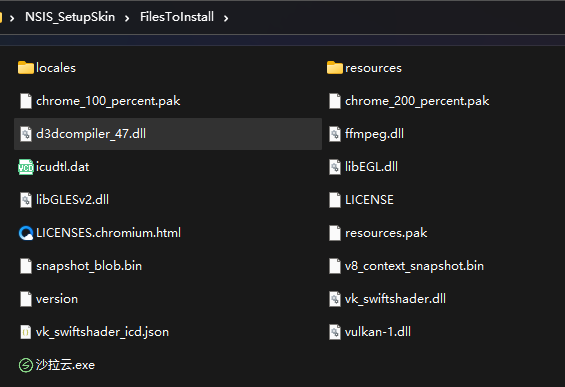Click the snapshot_blob.bin file icon
Screen dimensions: 565x387
pyautogui.click(x=26, y=266)
